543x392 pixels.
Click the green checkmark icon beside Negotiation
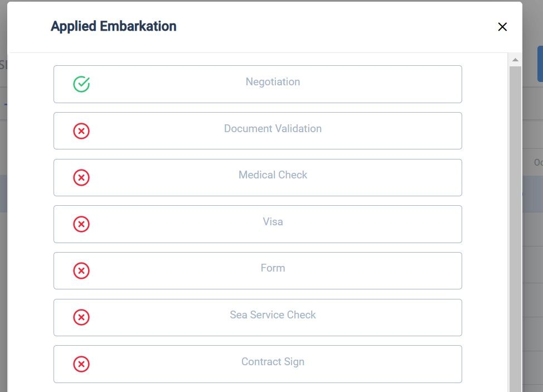pos(81,84)
